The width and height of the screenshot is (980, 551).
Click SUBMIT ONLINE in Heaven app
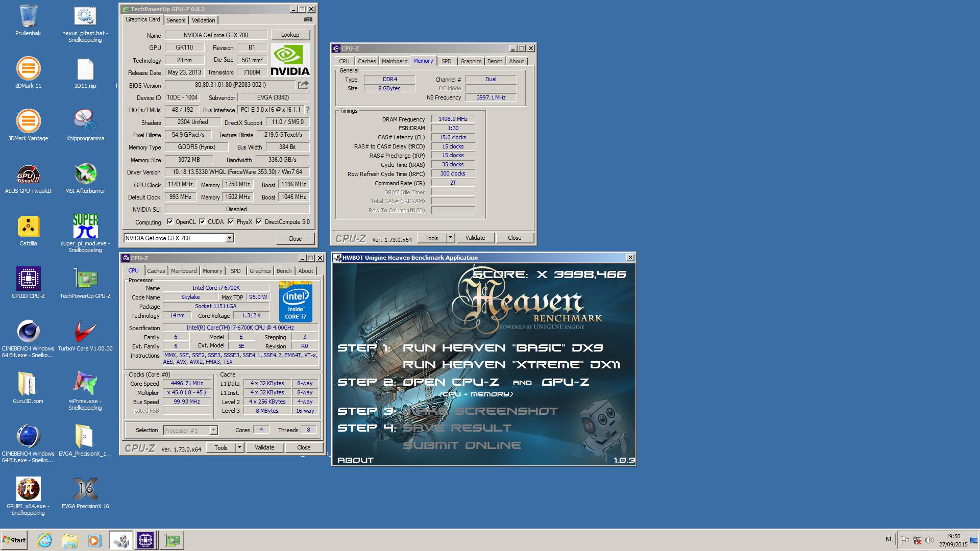[462, 445]
